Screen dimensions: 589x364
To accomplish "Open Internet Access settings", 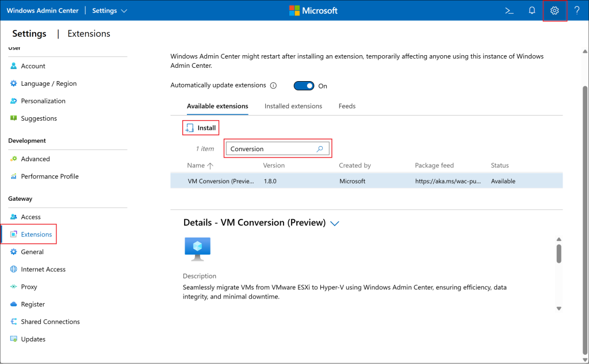I will tap(13, 269).
